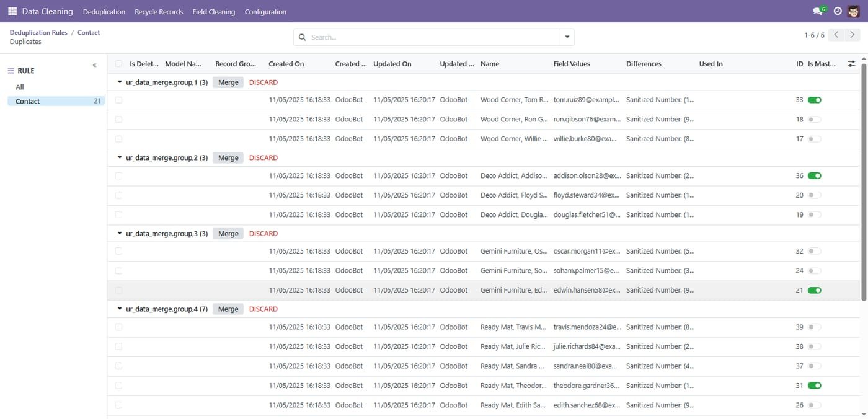Toggle master switch for ID 31
Image resolution: width=868 pixels, height=419 pixels.
pos(815,386)
